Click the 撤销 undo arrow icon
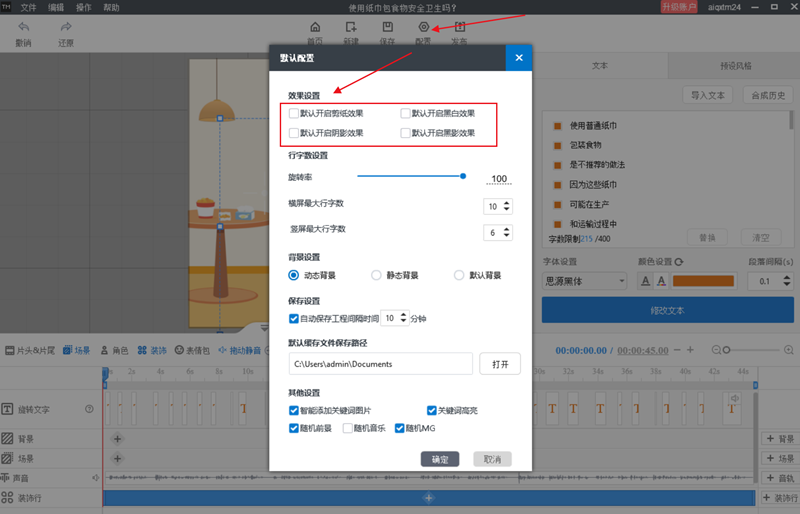The width and height of the screenshot is (800, 514). [23, 28]
